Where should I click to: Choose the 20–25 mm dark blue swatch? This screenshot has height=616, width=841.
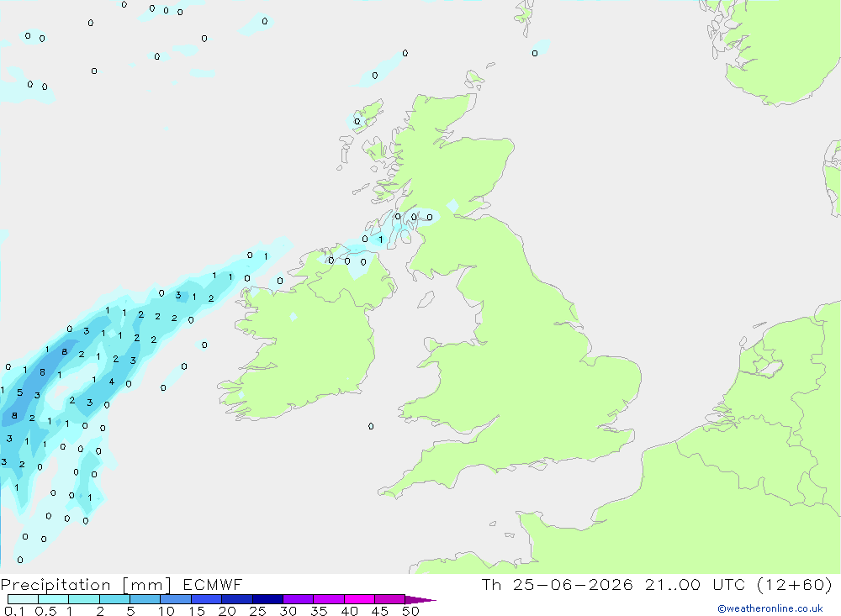(x=237, y=599)
